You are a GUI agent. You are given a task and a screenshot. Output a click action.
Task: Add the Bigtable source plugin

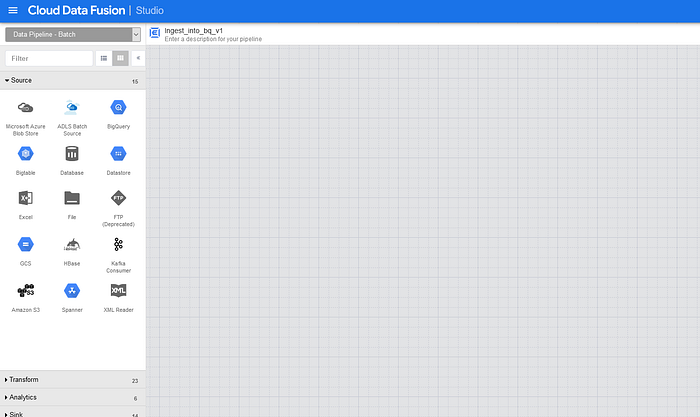[25, 160]
